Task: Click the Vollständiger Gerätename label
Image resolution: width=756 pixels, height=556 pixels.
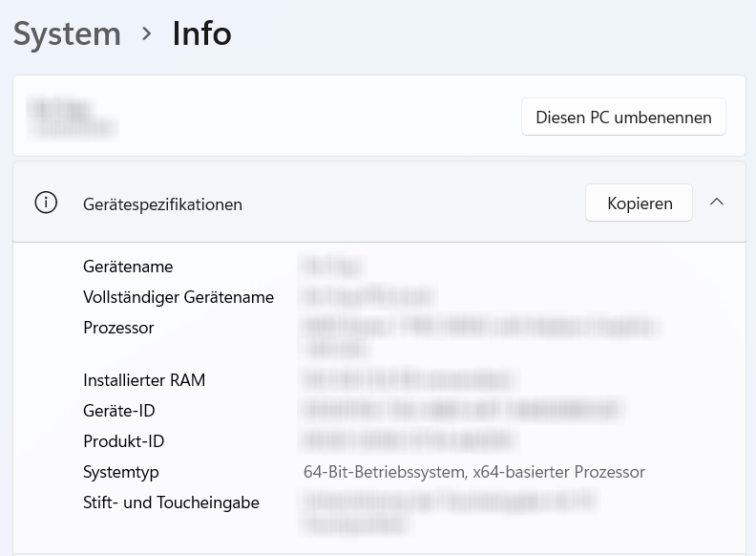Action: tap(178, 297)
